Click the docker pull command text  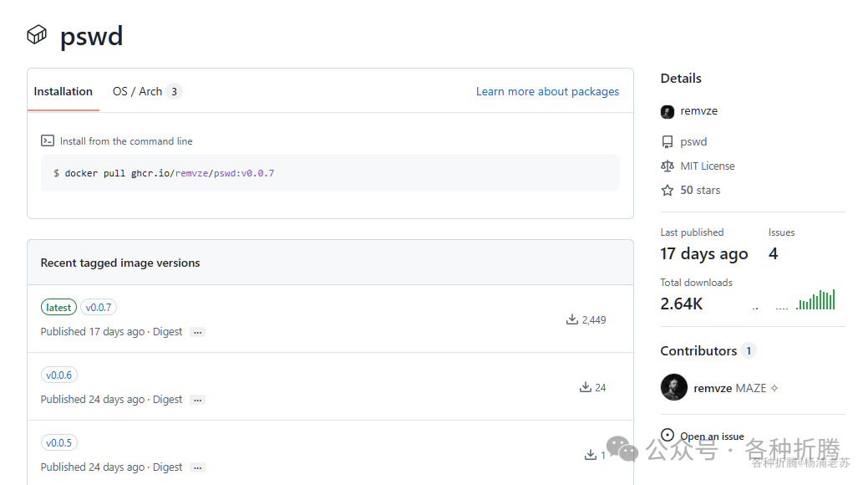164,173
